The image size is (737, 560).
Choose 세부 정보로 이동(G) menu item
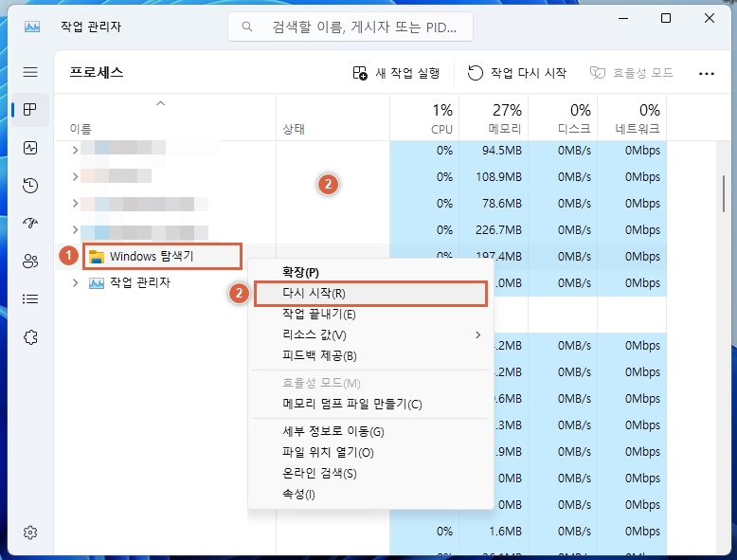(370, 432)
